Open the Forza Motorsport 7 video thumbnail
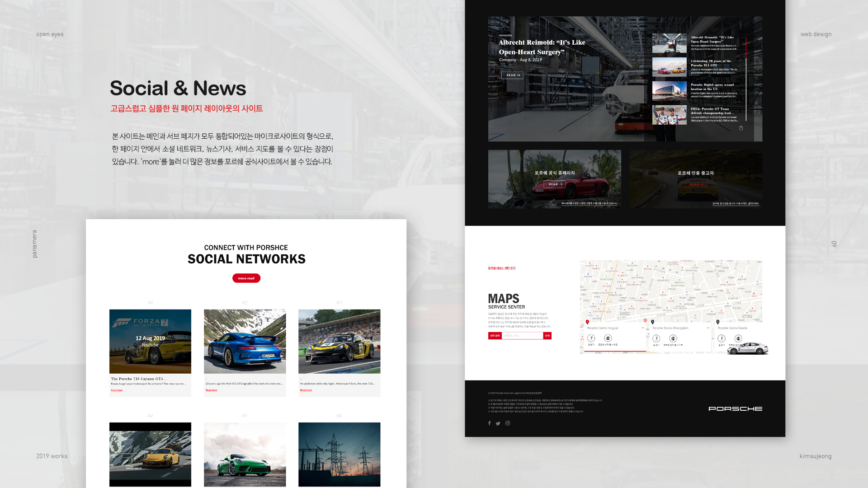Screen dimensions: 868x488 150,342
